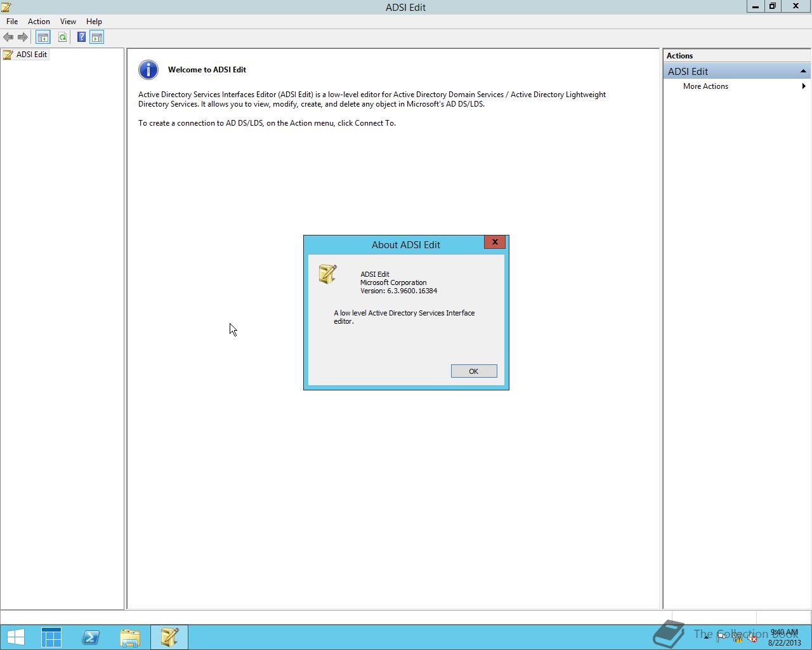Screen dimensions: 812x650
Task: Close the About ADSI Edit dialog
Action: point(495,242)
